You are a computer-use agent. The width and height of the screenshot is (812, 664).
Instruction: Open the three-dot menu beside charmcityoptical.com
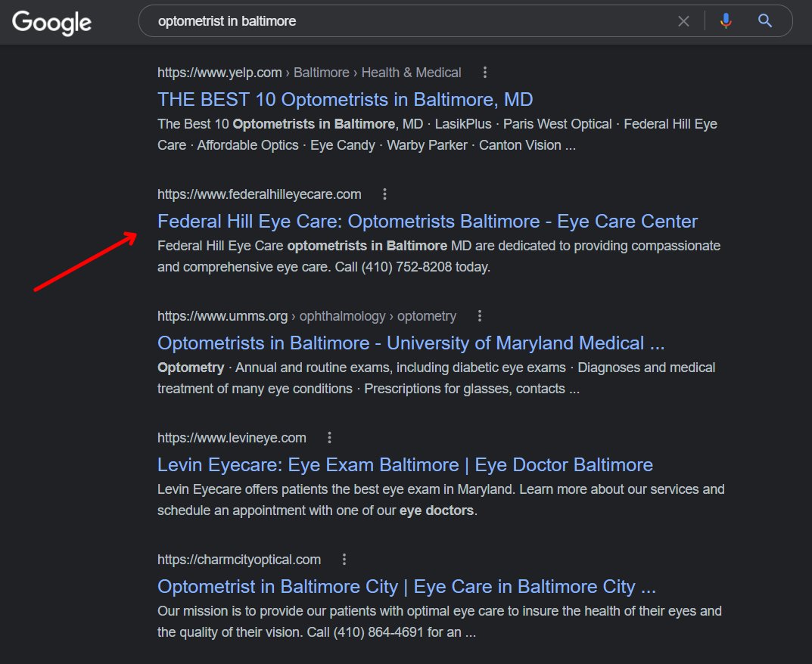344,560
